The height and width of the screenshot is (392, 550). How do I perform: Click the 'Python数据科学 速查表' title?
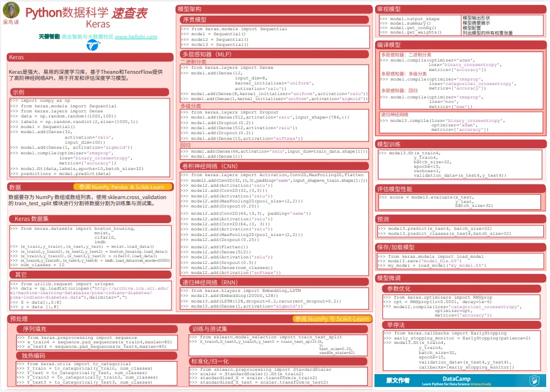tap(87, 13)
